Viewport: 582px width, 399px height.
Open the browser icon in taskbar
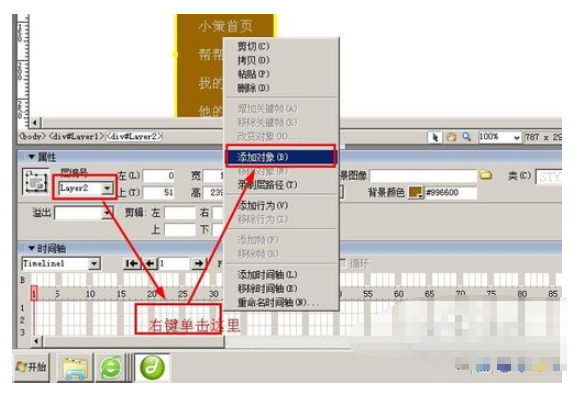point(111,368)
